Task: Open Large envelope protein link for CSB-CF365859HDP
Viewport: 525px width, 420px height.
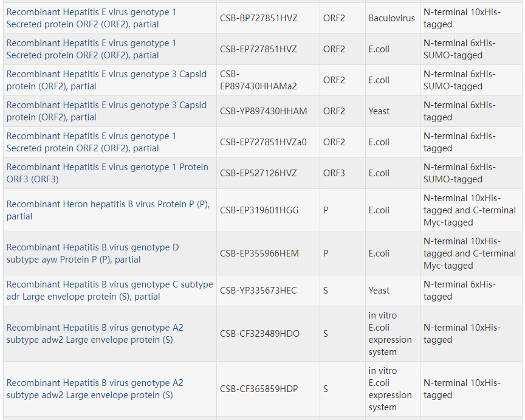Action: (x=95, y=383)
